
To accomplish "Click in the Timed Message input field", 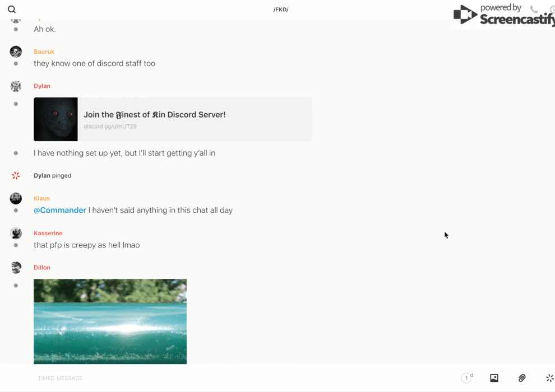I will [x=224, y=378].
